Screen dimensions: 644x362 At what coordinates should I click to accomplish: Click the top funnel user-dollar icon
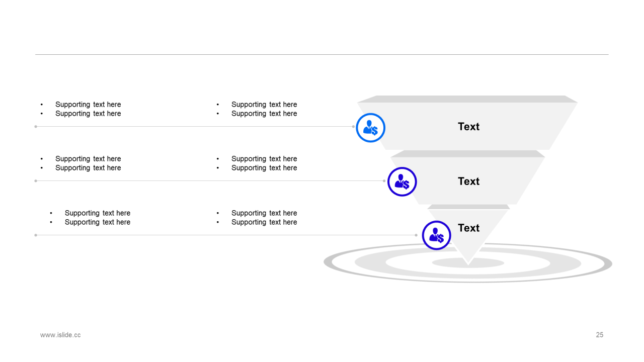pos(370,128)
